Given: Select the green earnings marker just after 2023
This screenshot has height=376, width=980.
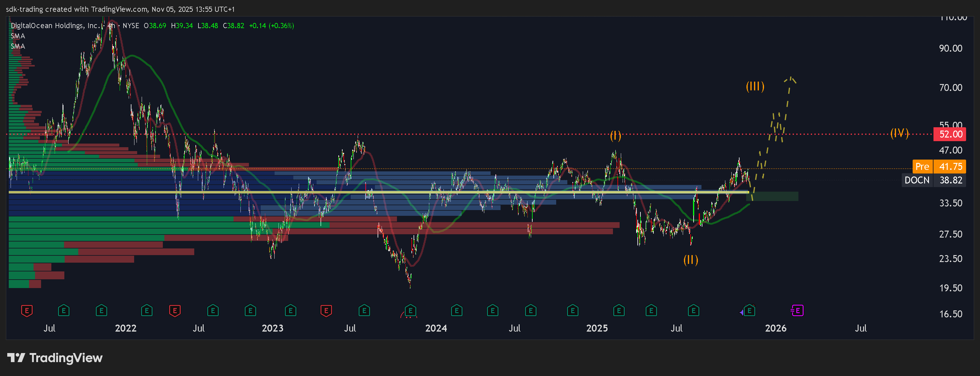Looking at the screenshot, I should tap(290, 311).
